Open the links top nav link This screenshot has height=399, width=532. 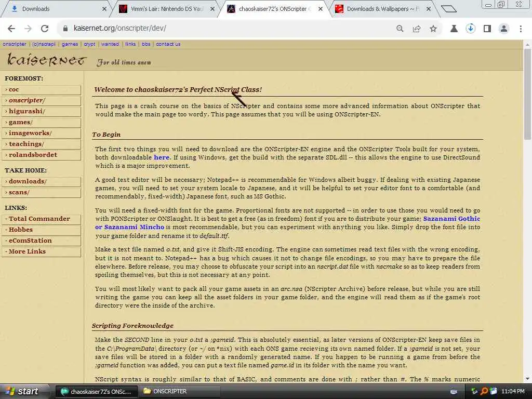tap(130, 44)
